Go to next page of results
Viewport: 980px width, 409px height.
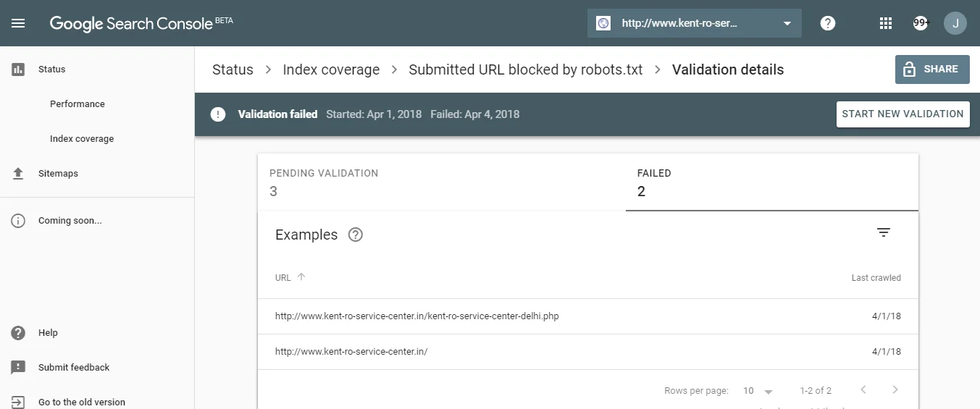pos(895,390)
